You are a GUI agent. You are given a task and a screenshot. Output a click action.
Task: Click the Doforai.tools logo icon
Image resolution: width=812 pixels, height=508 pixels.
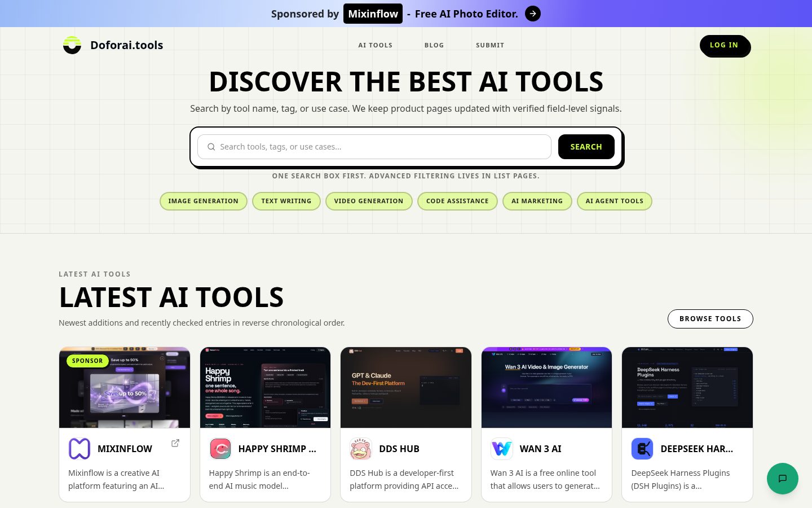[x=72, y=45]
